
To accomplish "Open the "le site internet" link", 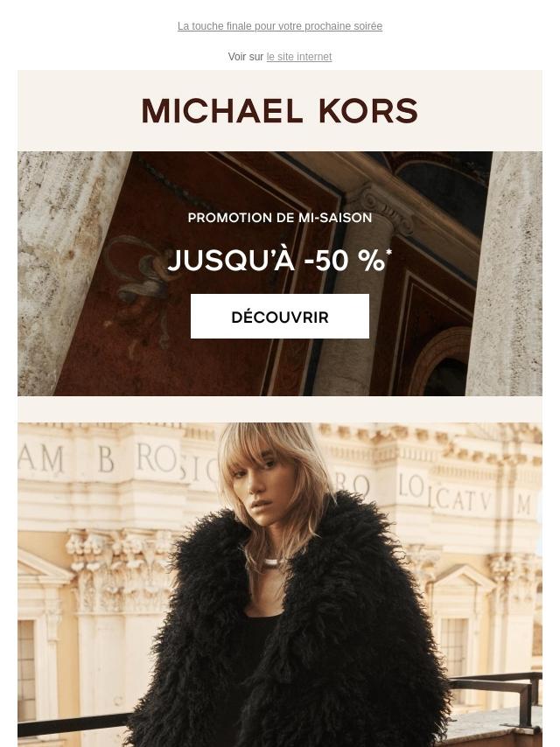I will (299, 57).
